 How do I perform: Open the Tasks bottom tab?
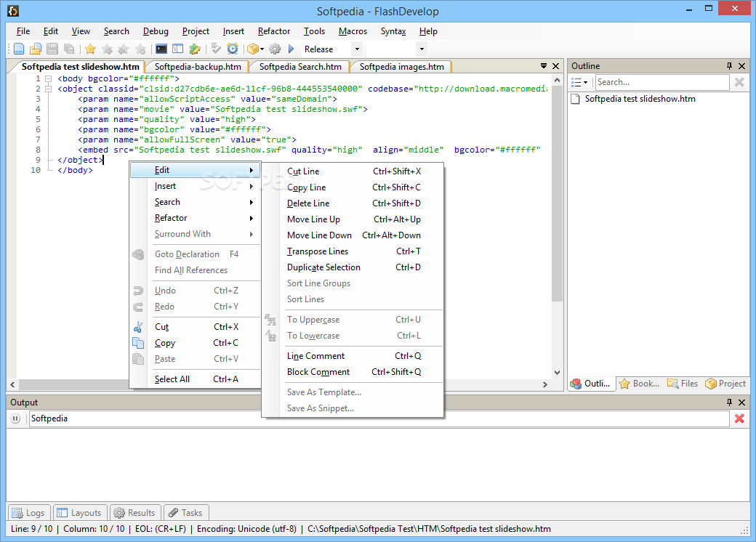[185, 513]
